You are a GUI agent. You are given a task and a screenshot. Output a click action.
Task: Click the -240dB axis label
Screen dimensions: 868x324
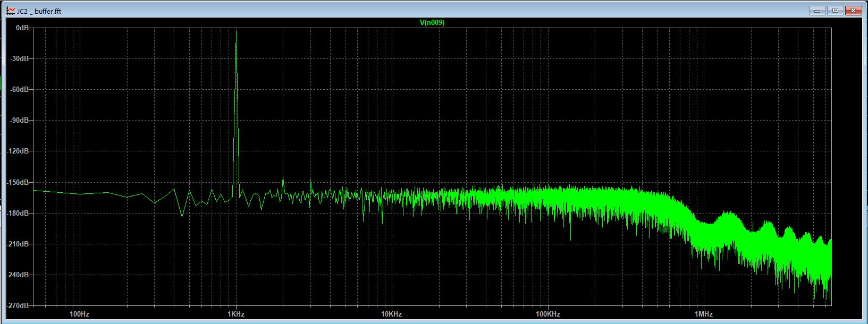pyautogui.click(x=19, y=275)
